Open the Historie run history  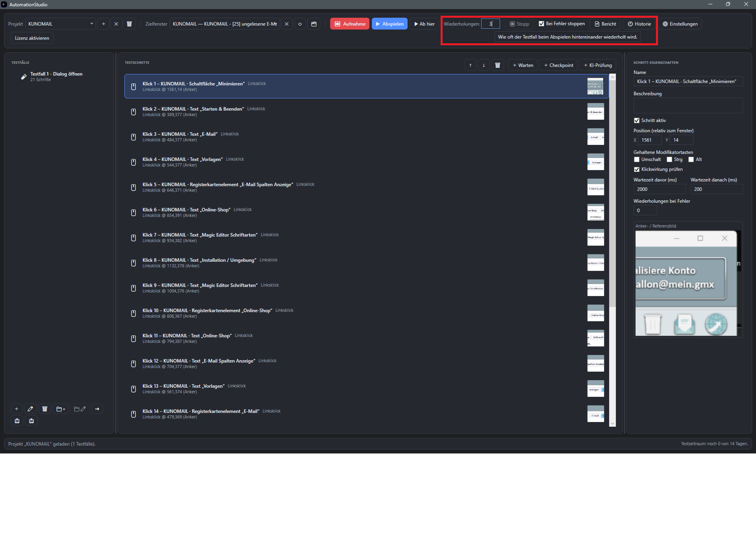coord(639,24)
